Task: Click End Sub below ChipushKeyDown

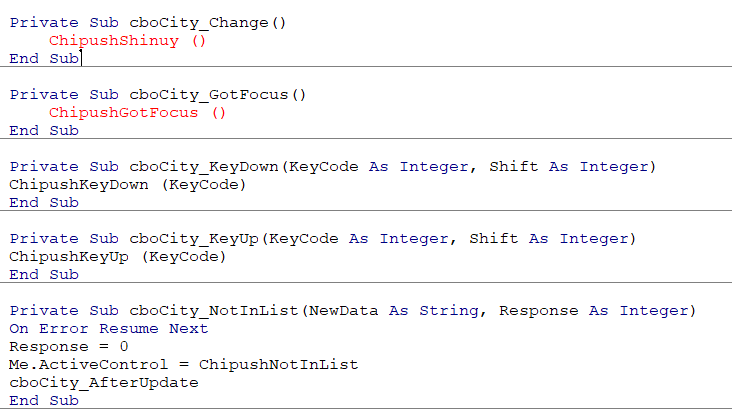Action: coord(44,203)
